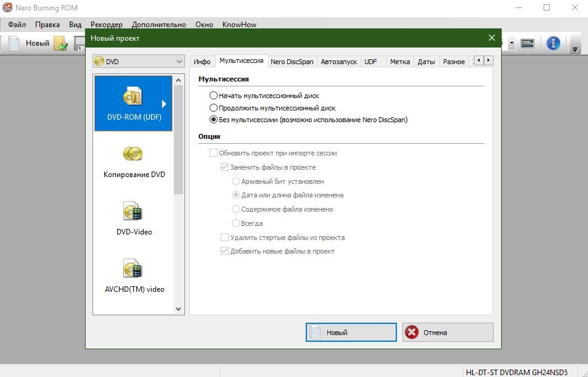The height and width of the screenshot is (377, 588).
Task: Open the Файл menu
Action: coord(17,25)
